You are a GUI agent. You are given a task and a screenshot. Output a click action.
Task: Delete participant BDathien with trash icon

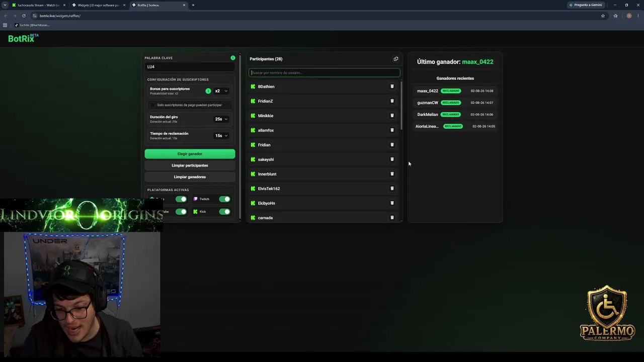(x=392, y=86)
